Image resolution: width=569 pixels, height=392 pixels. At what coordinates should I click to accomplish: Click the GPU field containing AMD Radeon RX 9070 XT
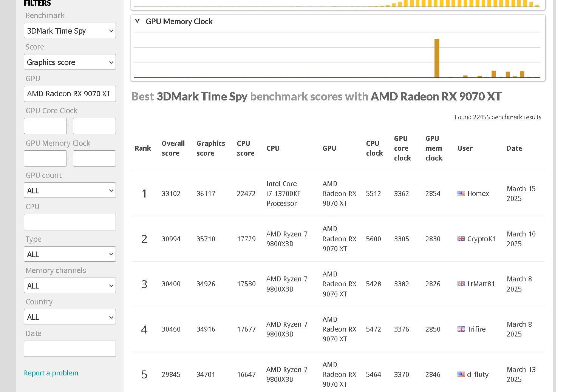tap(70, 94)
